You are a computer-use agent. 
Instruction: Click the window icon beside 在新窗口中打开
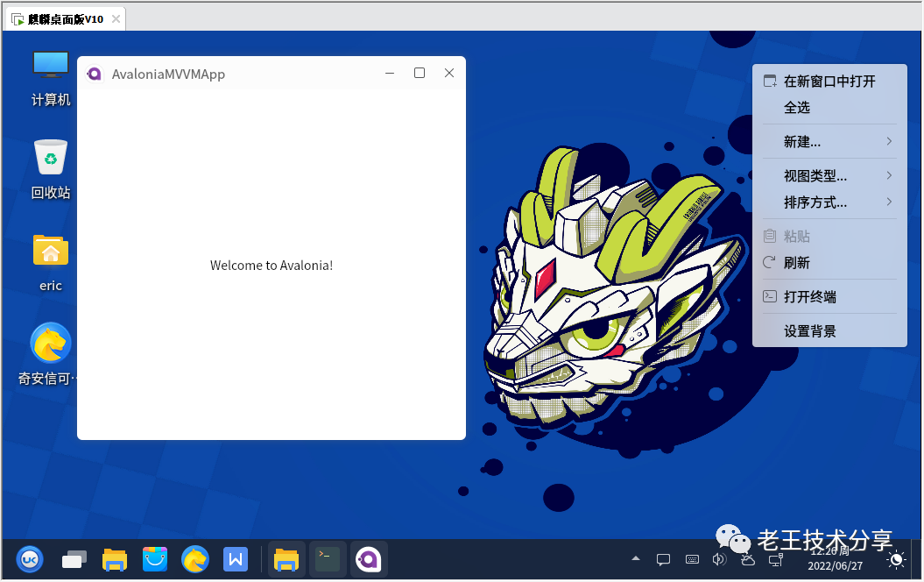click(770, 81)
